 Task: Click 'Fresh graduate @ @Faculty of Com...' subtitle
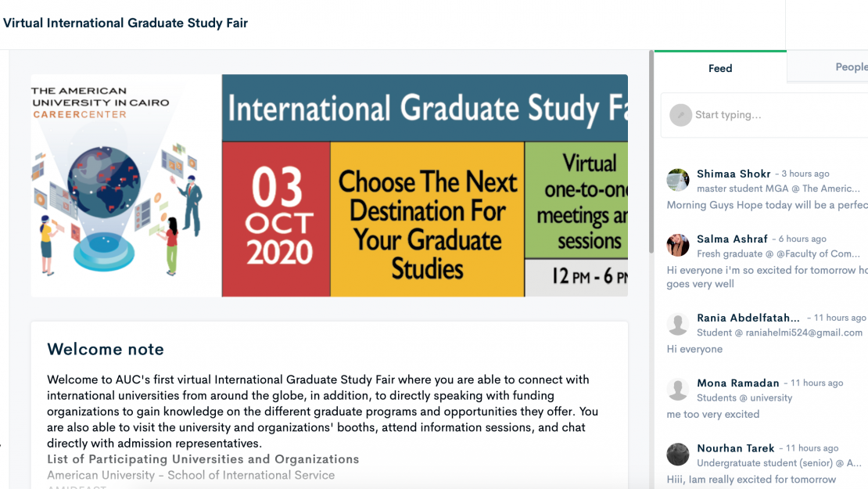tap(778, 253)
